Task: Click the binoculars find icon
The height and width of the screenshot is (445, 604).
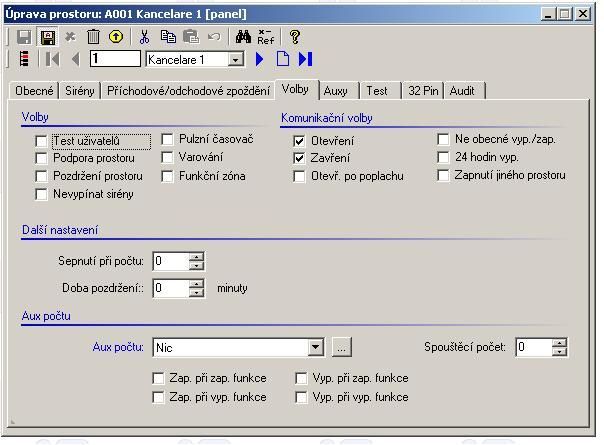Action: (241, 37)
